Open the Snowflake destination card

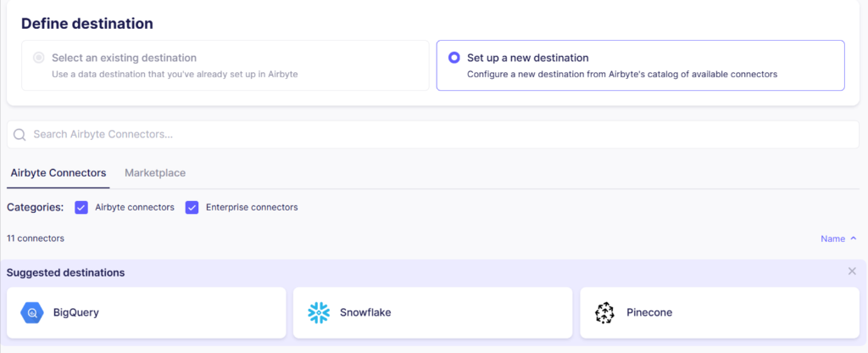(433, 312)
